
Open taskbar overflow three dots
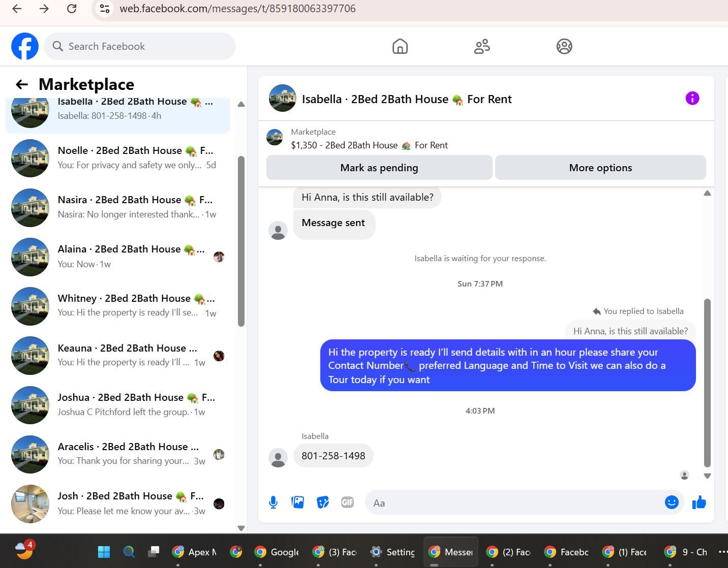point(723,552)
